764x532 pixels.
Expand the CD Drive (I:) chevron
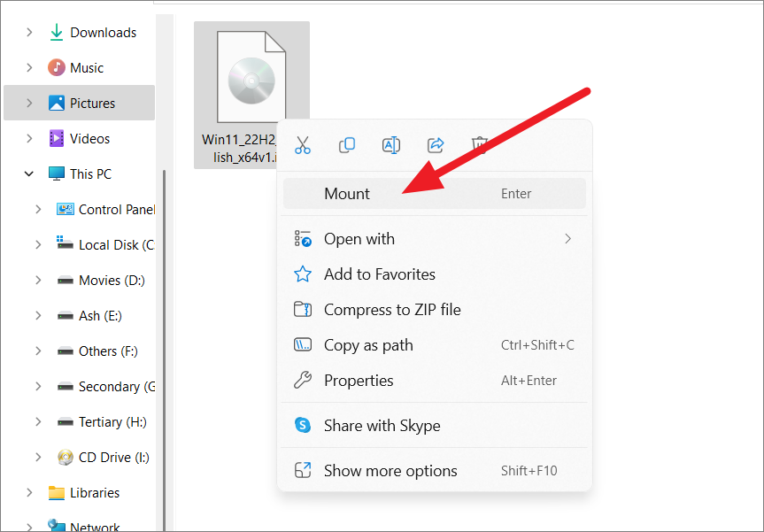point(38,457)
